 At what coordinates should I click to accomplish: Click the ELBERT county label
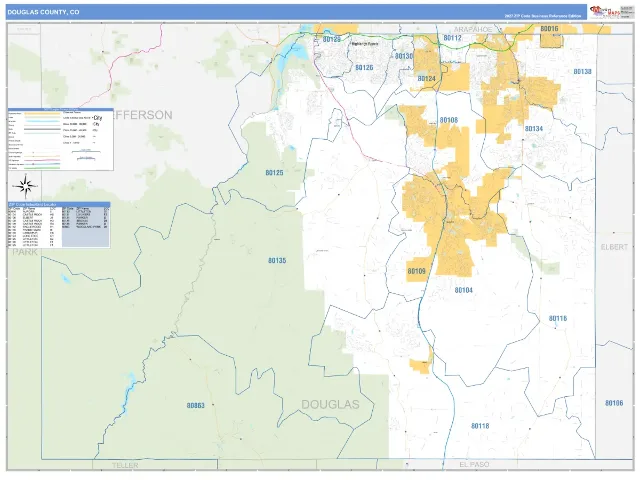point(614,247)
